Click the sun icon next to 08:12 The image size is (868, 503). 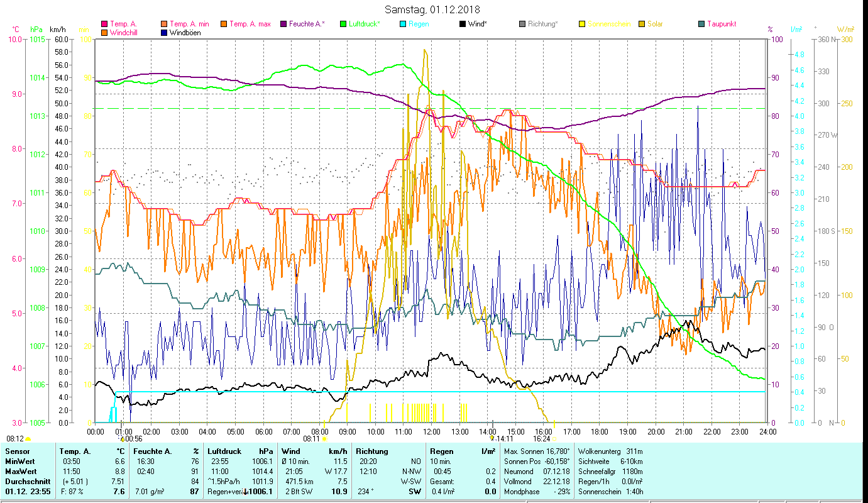(28, 438)
